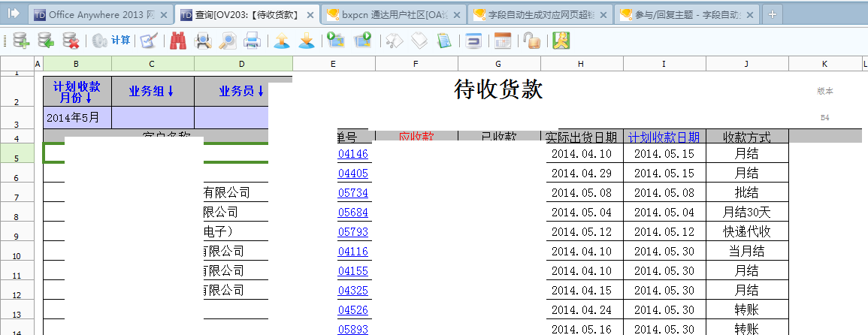The image size is (868, 335).
Task: Open order link 04146
Action: point(353,154)
